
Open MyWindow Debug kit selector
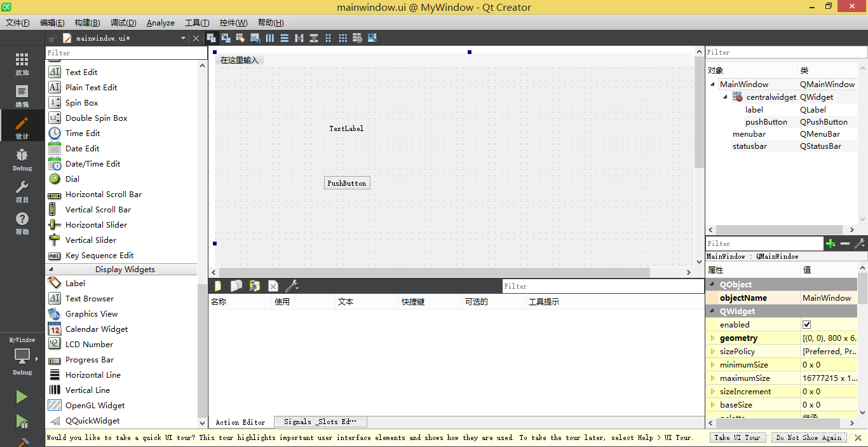pyautogui.click(x=22, y=356)
